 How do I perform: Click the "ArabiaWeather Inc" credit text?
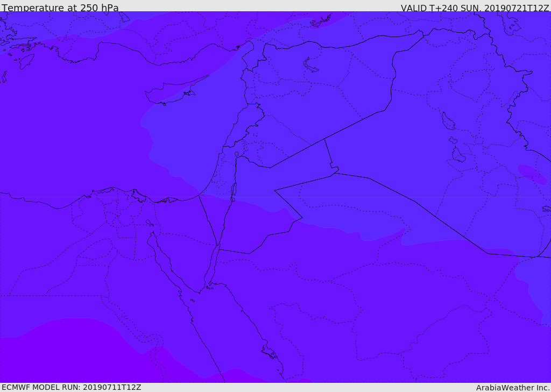click(x=513, y=388)
